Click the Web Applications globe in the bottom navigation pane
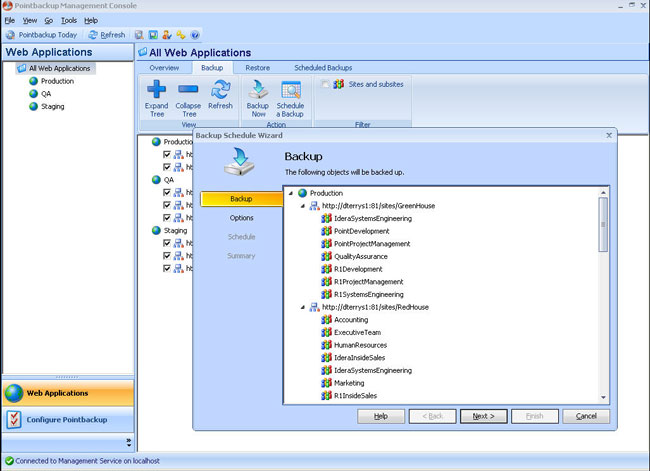Image resolution: width=650 pixels, height=471 pixels. (x=14, y=393)
